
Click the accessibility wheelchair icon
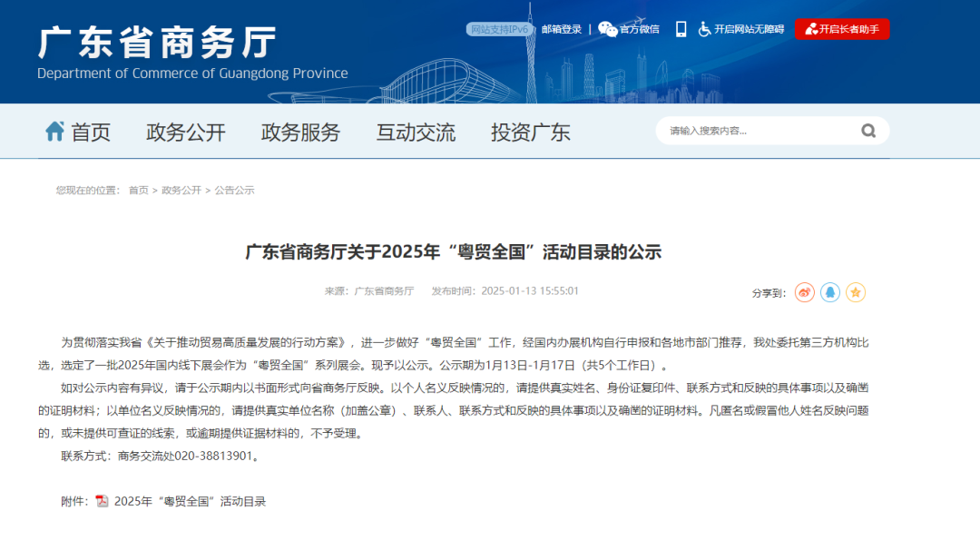(705, 28)
